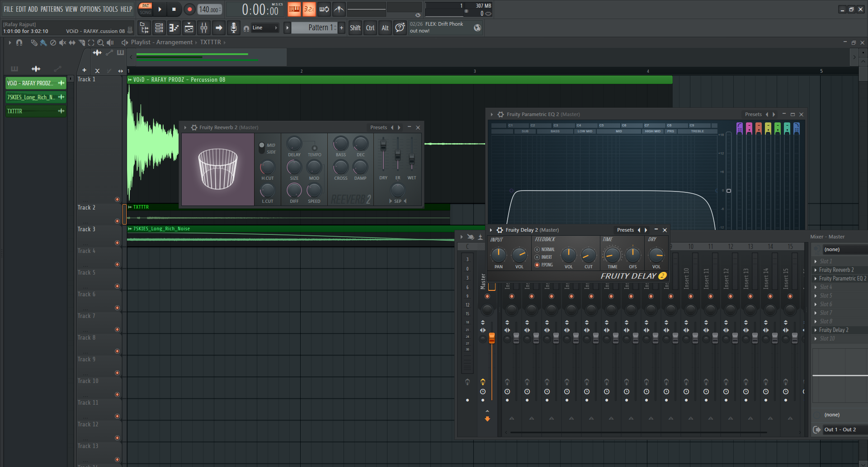Screen dimensions: 868x467
Task: Select the 7SKIES_Long_Rich_Noise clip in picker
Action: click(32, 97)
